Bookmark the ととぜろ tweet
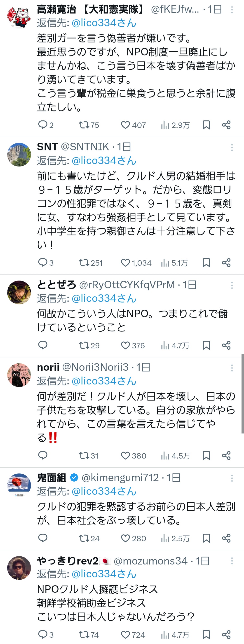This screenshot has width=244, height=644. pyautogui.click(x=206, y=346)
